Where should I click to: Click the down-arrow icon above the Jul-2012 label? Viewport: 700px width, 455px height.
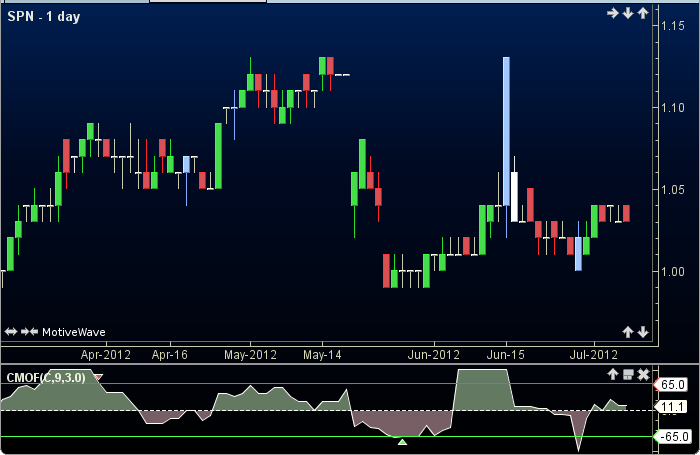[x=642, y=332]
